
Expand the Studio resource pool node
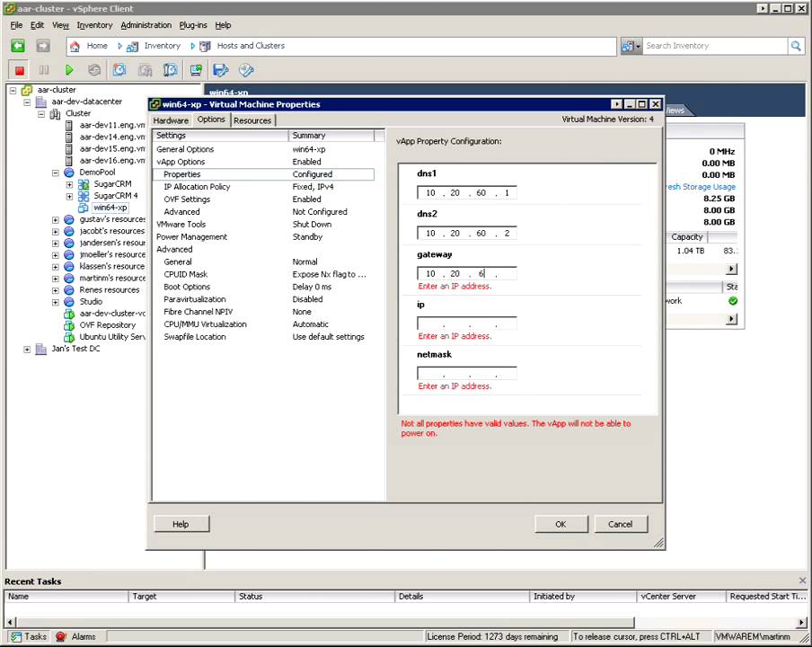55,302
